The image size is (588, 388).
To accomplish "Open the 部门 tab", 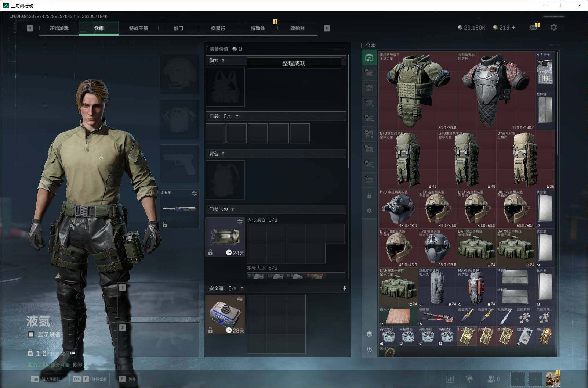I will pyautogui.click(x=178, y=28).
